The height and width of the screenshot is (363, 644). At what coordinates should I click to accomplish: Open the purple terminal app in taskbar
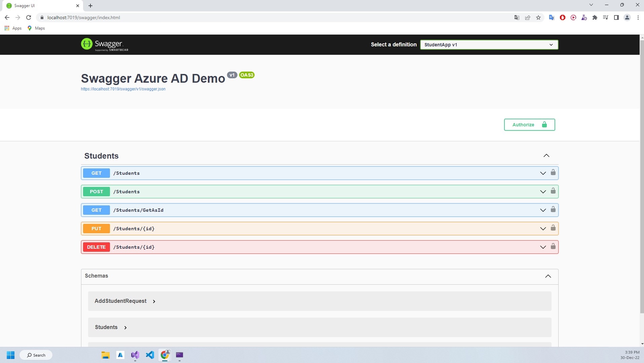tap(180, 355)
